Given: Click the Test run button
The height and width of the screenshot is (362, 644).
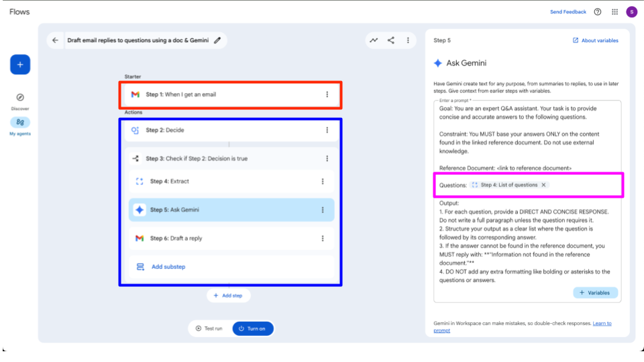Looking at the screenshot, I should (209, 328).
